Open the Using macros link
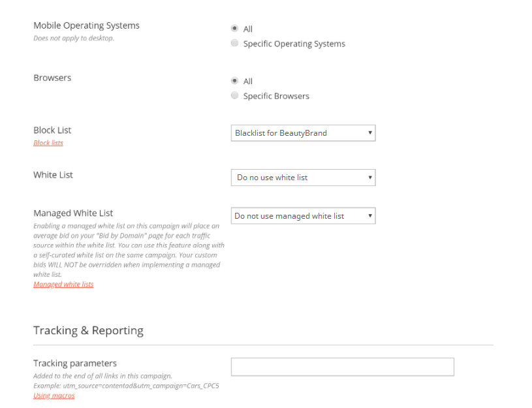The image size is (532, 408). pos(54,396)
